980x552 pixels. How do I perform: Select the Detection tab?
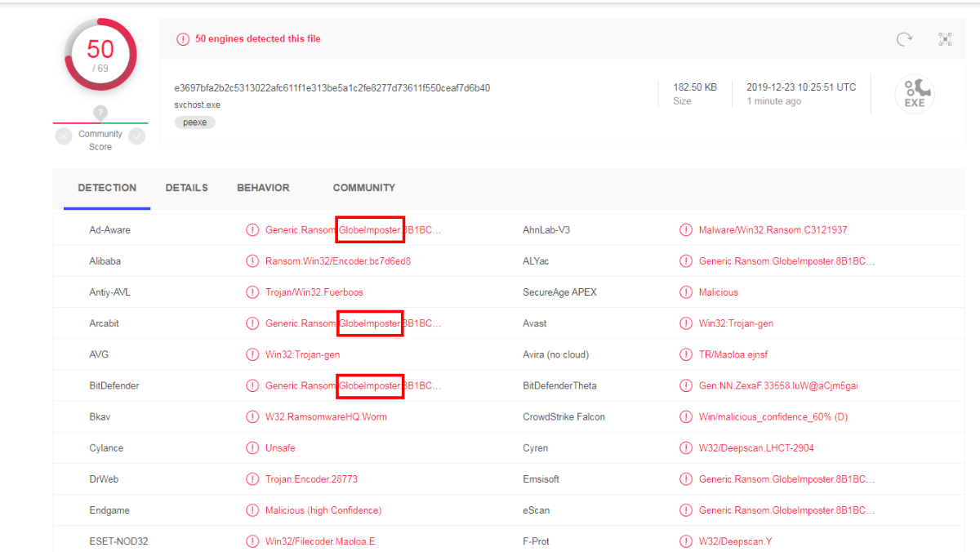[x=107, y=188]
